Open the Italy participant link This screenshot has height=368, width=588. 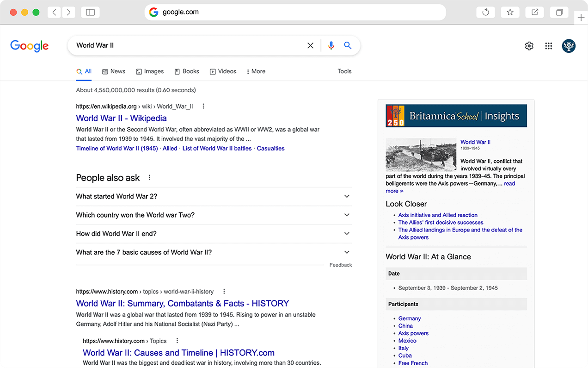click(x=404, y=348)
